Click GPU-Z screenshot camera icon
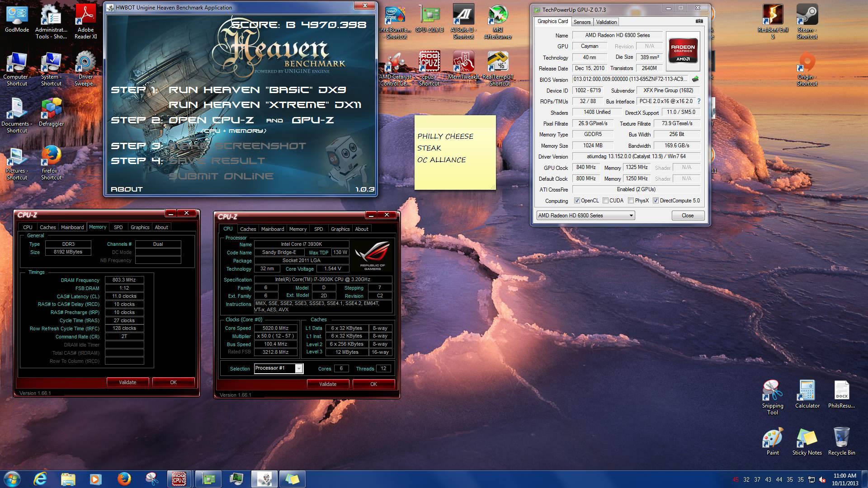Viewport: 868px width, 488px height. pos(699,21)
